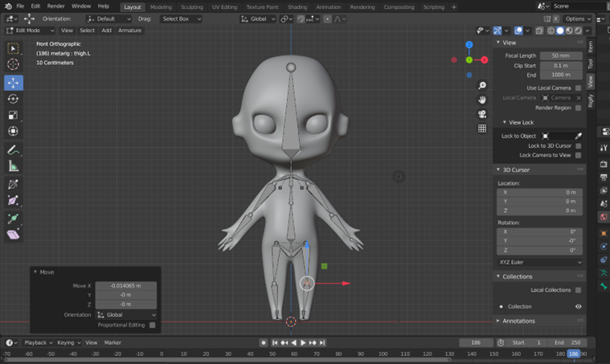Activate the Rotate tool
Viewport: 610px width, 364px height.
13,99
